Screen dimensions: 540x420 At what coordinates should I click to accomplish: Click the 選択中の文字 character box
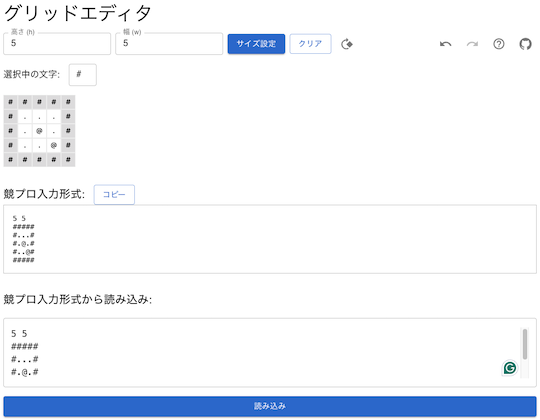coord(83,74)
